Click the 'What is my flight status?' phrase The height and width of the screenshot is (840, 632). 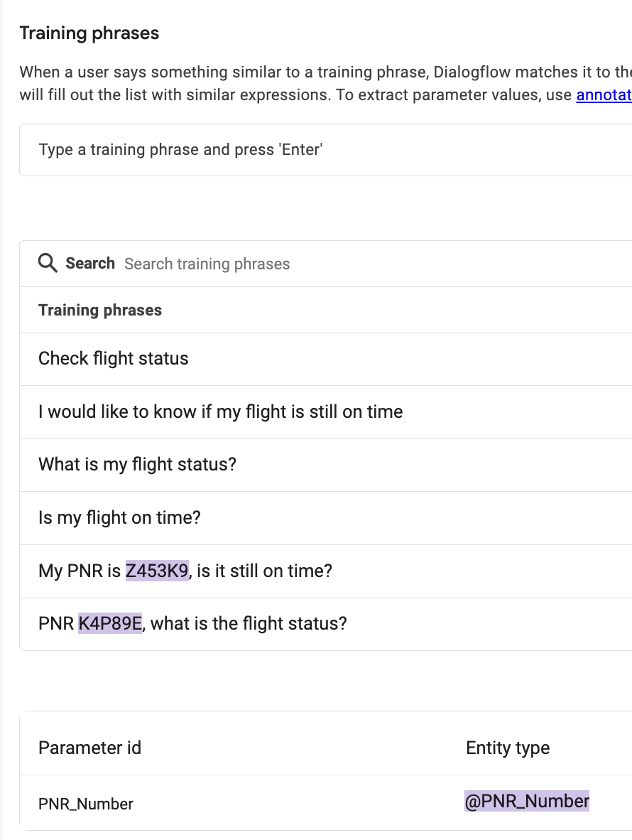click(x=137, y=465)
